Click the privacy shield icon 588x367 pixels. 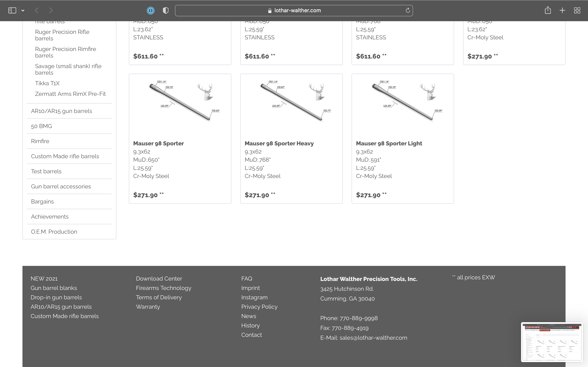pos(165,10)
